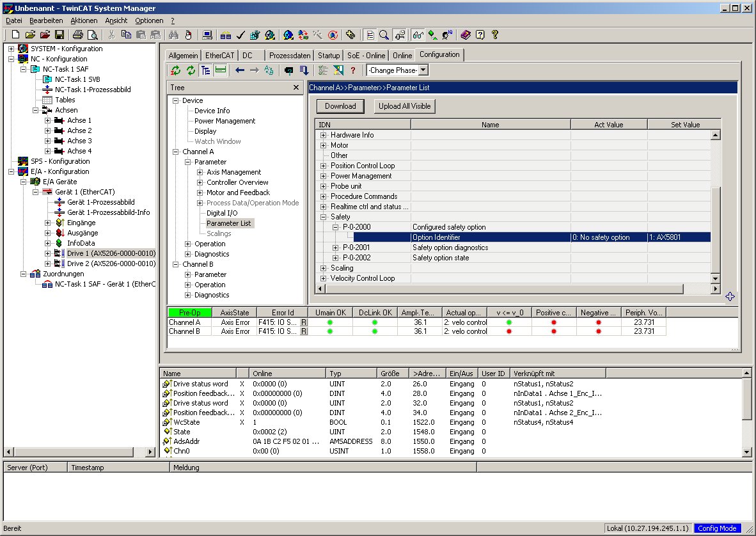The width and height of the screenshot is (756, 536).
Task: Open the Change Phase dropdown
Action: (x=423, y=70)
